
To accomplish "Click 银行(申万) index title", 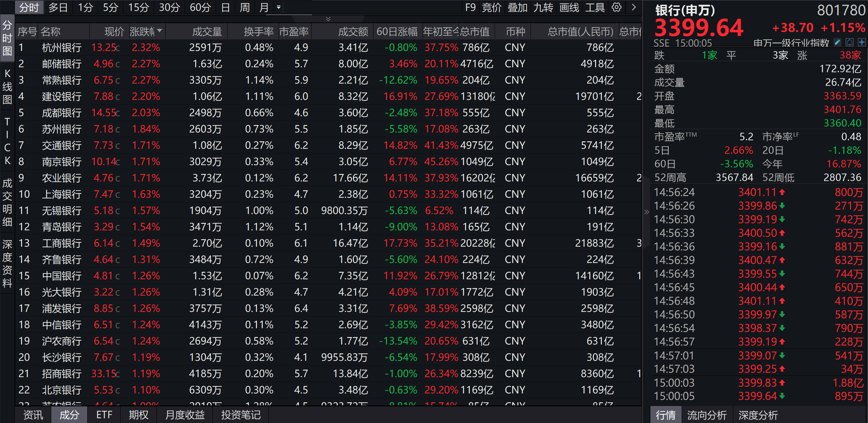I will pos(685,10).
